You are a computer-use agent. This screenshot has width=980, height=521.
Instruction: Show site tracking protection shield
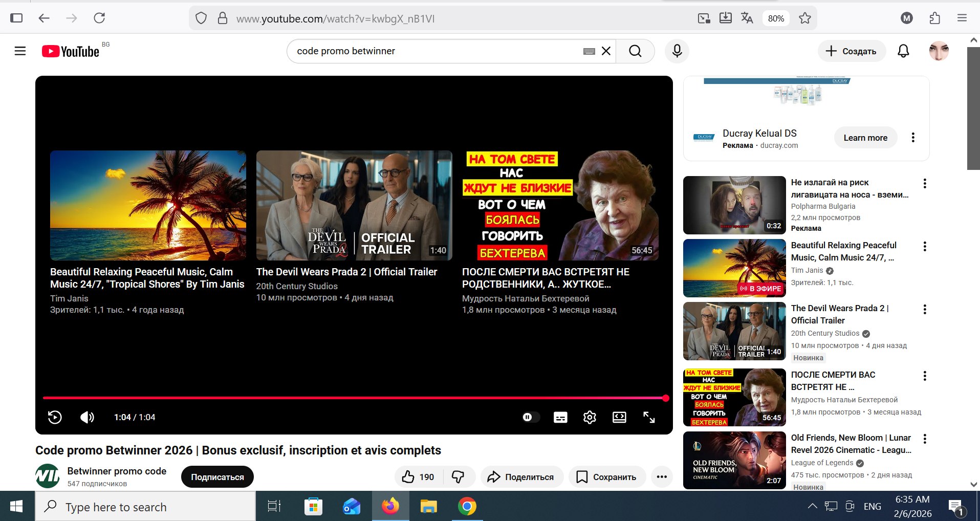click(201, 18)
